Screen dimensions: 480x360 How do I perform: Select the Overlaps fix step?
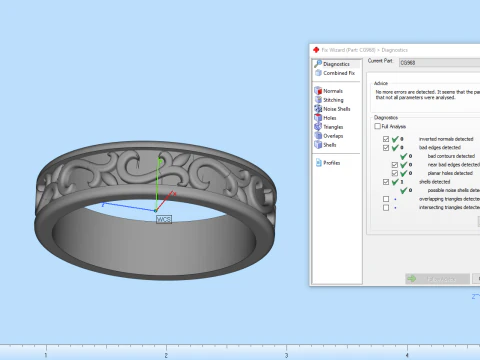[x=329, y=136]
